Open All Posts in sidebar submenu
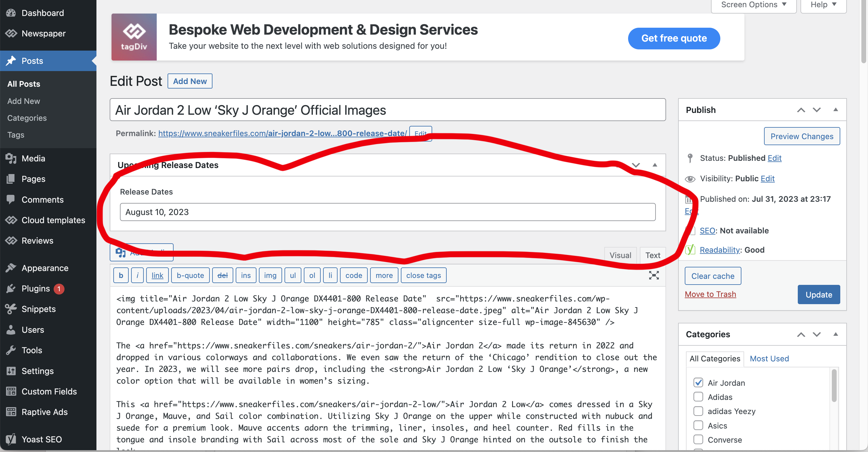 (24, 84)
